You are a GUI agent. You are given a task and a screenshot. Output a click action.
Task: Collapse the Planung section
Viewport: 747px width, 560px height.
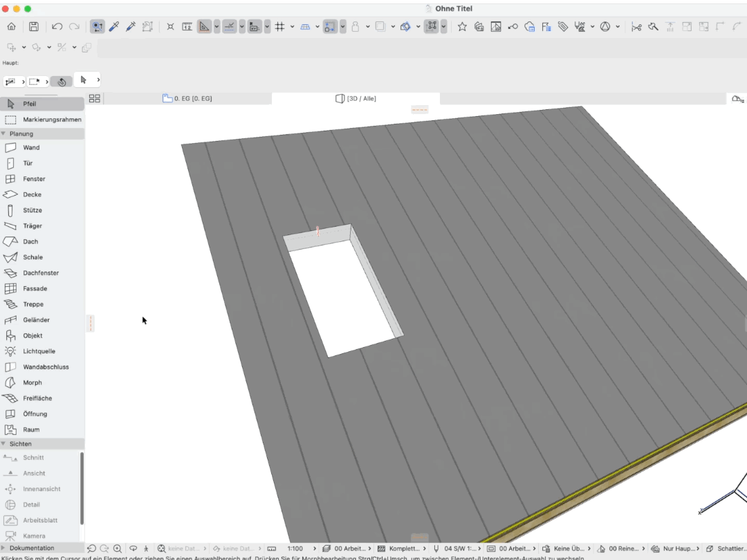coord(42,134)
